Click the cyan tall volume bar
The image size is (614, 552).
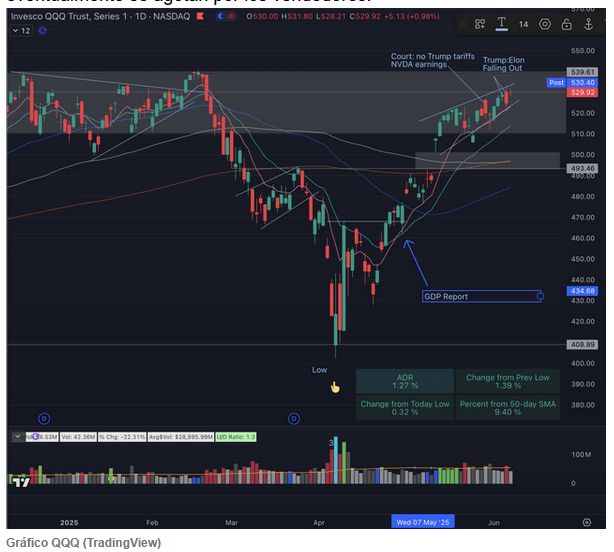[x=336, y=460]
